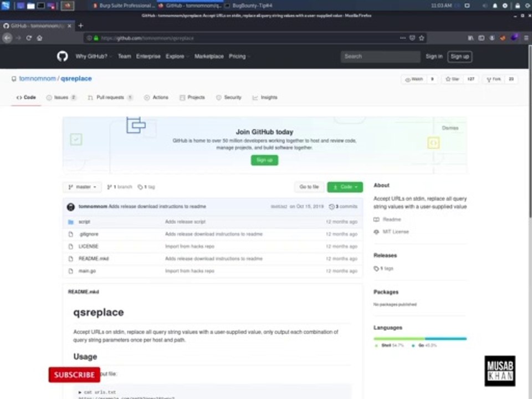Open Firefox hamburger menu

pyautogui.click(x=526, y=38)
